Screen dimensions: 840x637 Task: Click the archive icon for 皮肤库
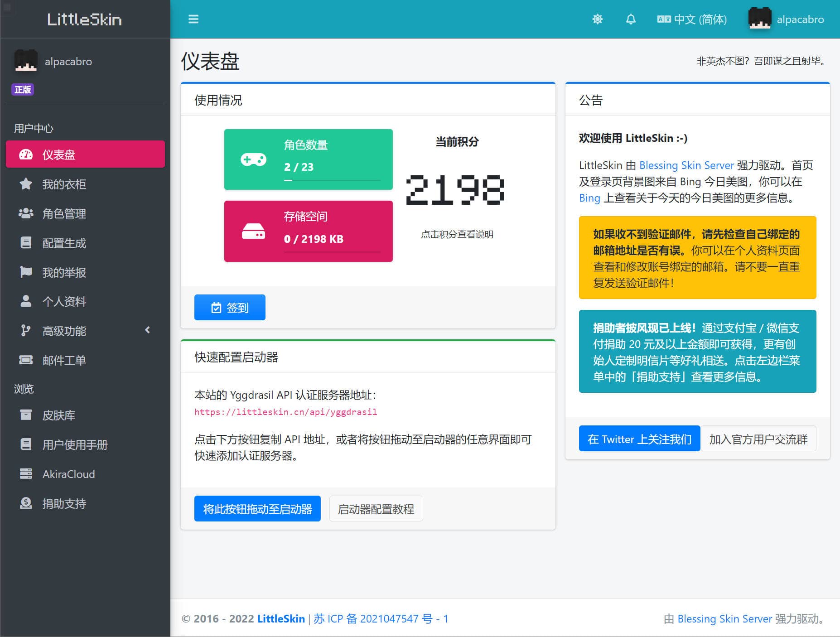pyautogui.click(x=26, y=415)
